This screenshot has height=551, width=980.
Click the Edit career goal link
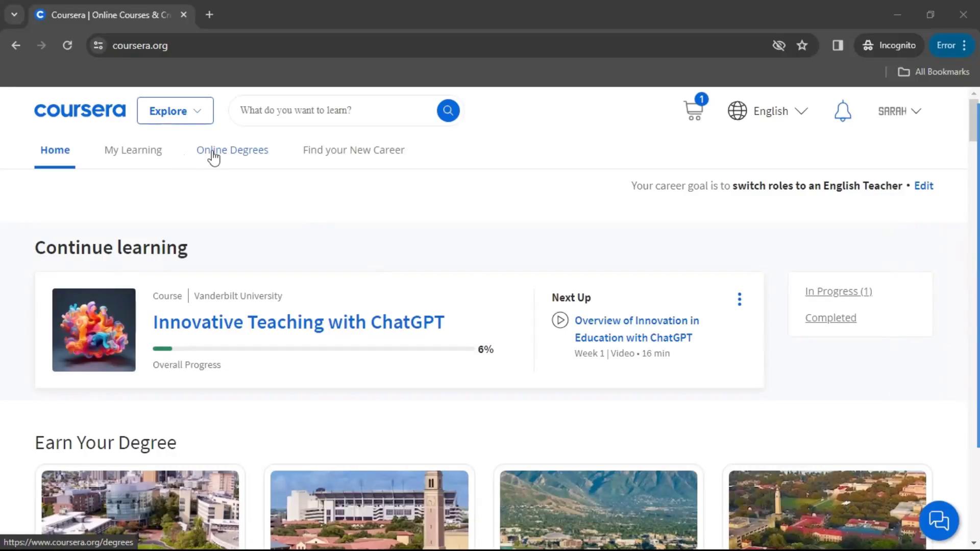[x=923, y=185]
